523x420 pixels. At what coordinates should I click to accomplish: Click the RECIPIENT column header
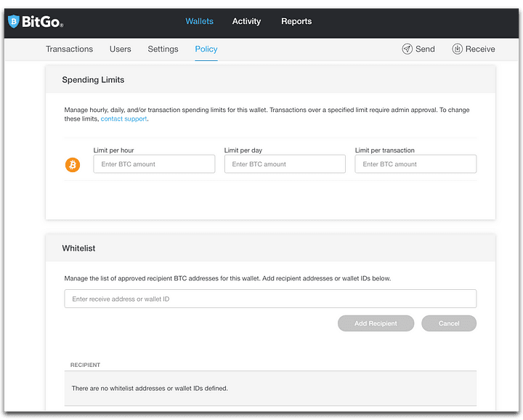coord(85,365)
